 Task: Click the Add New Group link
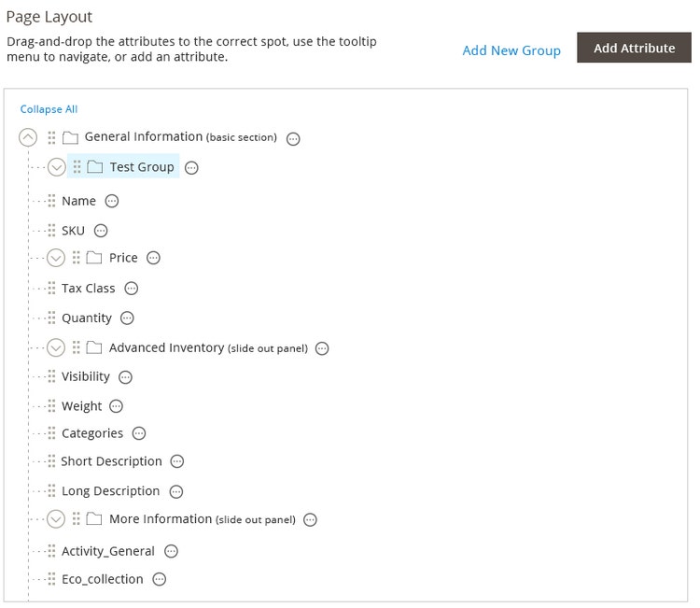tap(511, 50)
